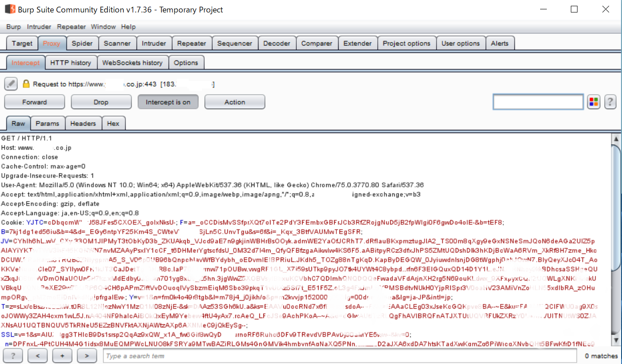
Task: Open the Project options tab
Action: 407,43
